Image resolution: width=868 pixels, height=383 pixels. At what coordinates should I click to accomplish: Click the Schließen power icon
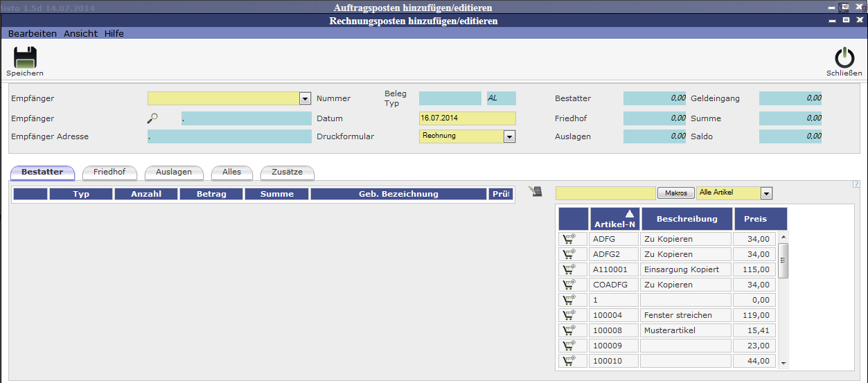point(844,57)
